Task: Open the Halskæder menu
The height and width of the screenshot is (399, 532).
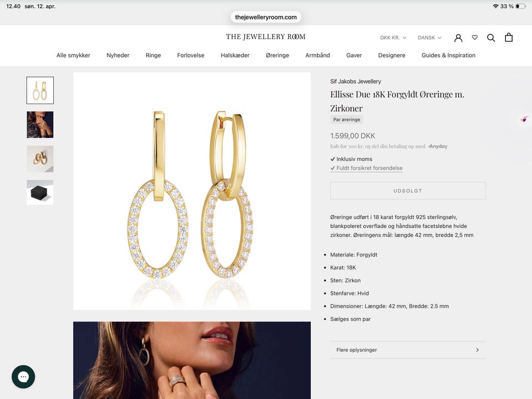Action: (x=235, y=55)
